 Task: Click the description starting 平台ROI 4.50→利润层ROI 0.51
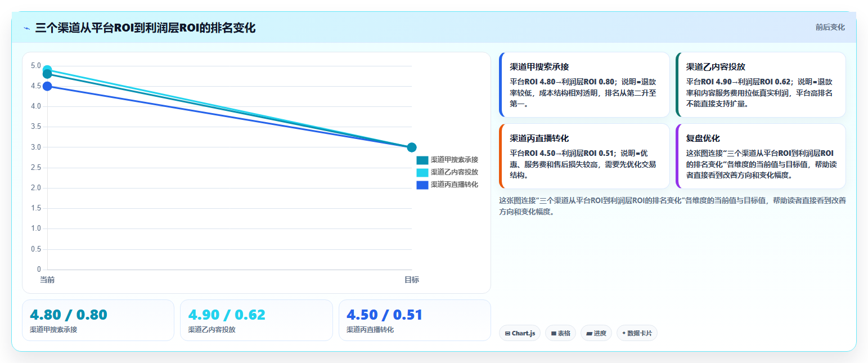[583, 164]
